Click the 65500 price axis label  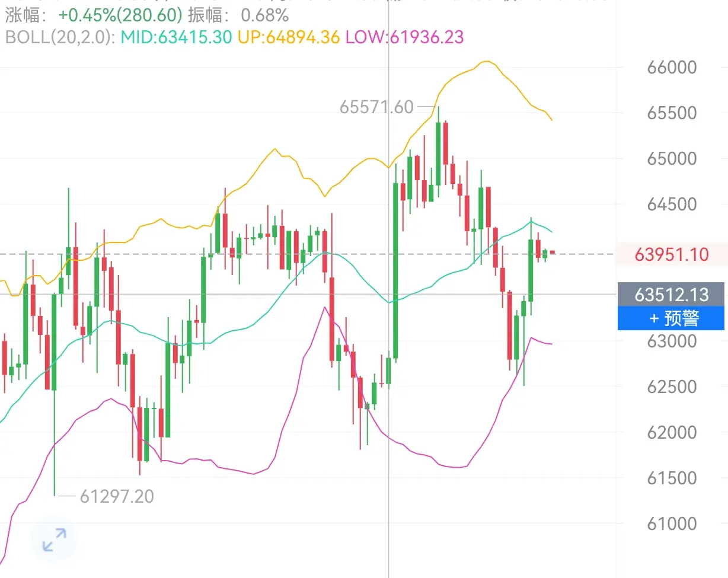(672, 113)
